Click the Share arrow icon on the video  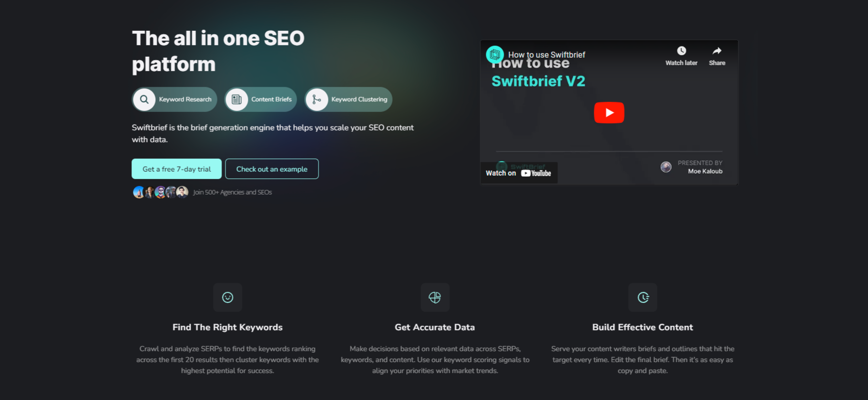[717, 50]
